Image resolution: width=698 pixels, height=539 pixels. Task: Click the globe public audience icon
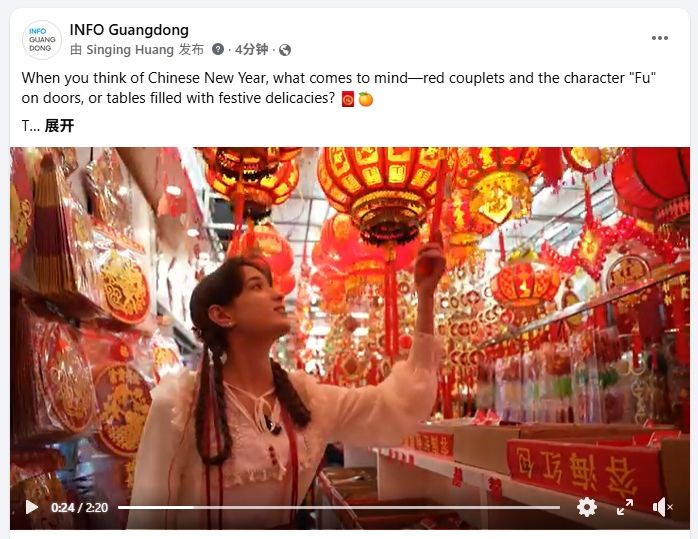[285, 50]
